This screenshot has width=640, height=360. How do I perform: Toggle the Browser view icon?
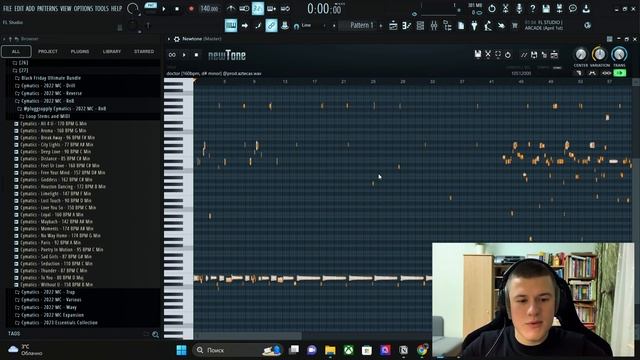447,26
